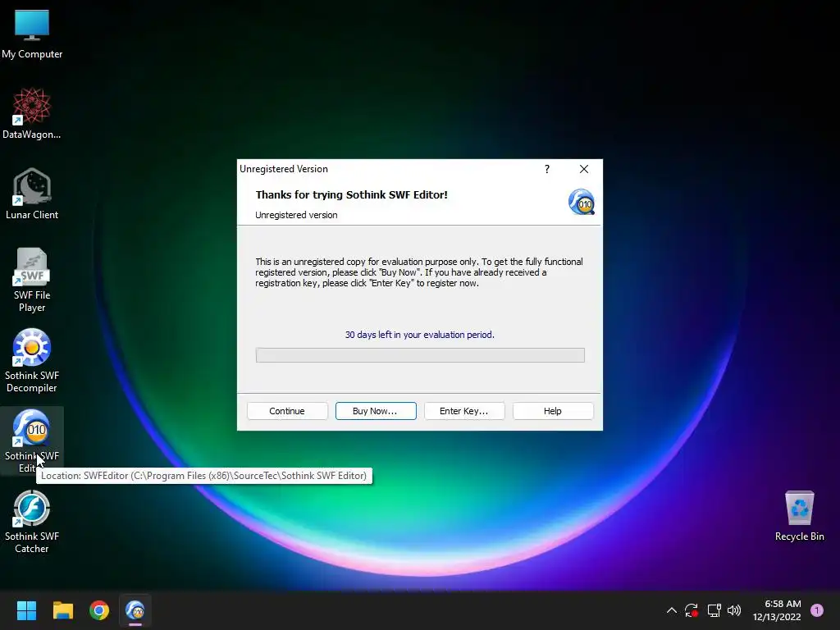Select the DataWagon desktop shortcut
This screenshot has width=840, height=630.
[x=32, y=114]
